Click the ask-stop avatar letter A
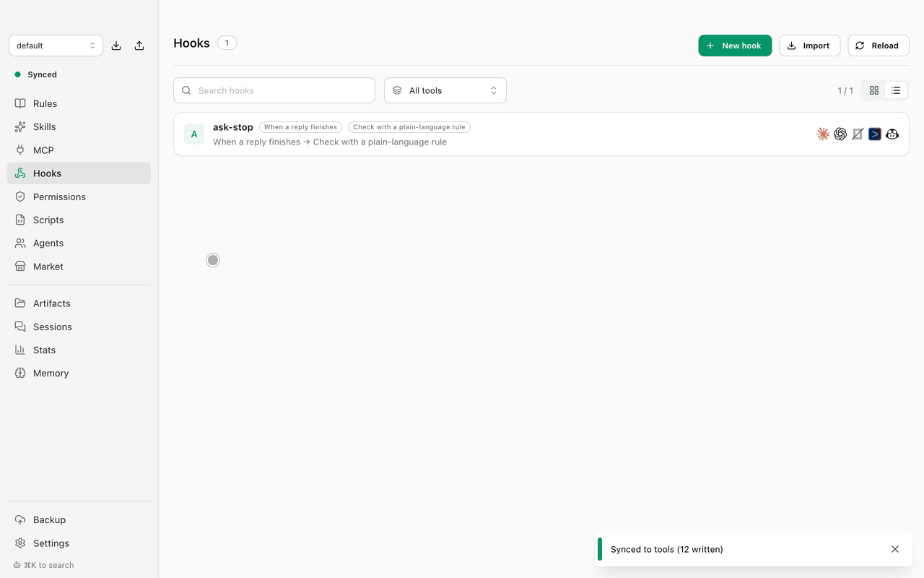The image size is (924, 578). [x=194, y=134]
